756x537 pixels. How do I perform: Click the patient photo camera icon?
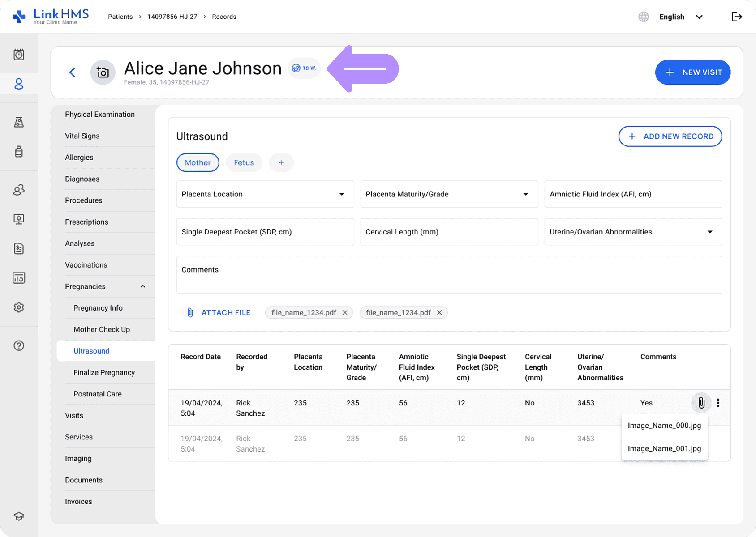(x=103, y=72)
